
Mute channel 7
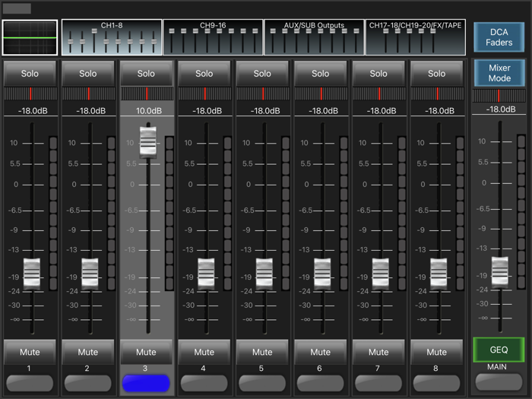click(378, 352)
